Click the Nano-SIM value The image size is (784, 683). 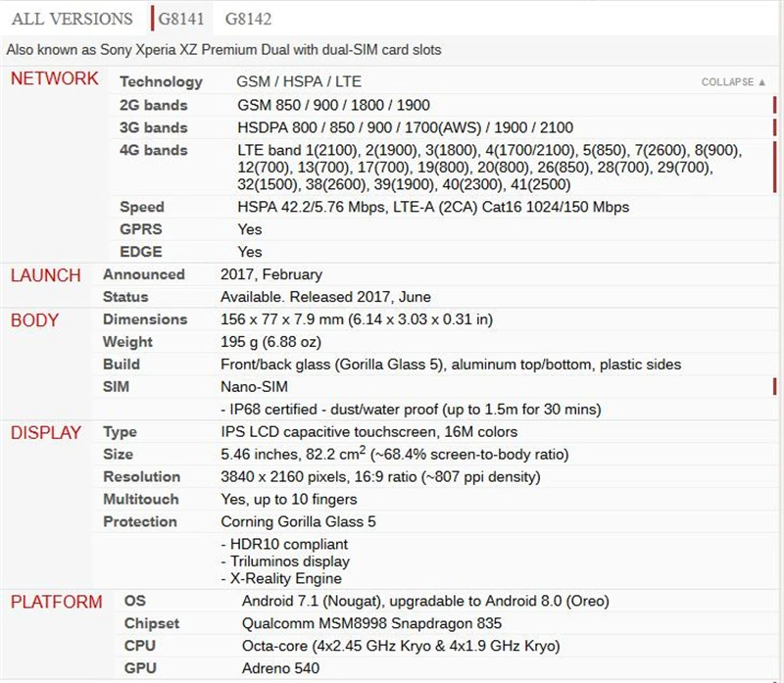254,386
